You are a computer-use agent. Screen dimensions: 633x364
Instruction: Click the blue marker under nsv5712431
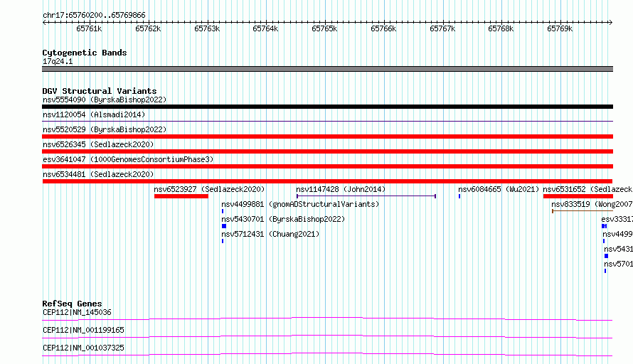(223, 241)
